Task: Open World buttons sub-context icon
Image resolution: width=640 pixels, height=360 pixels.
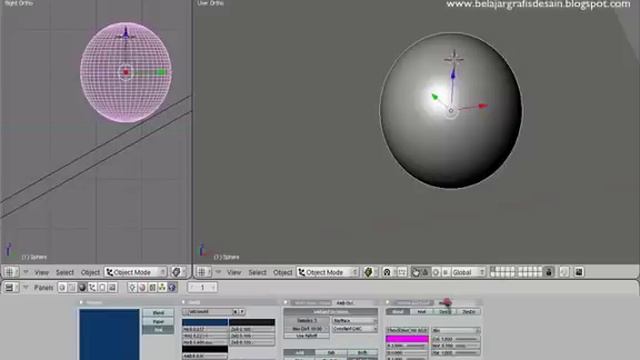Action: pos(172,287)
